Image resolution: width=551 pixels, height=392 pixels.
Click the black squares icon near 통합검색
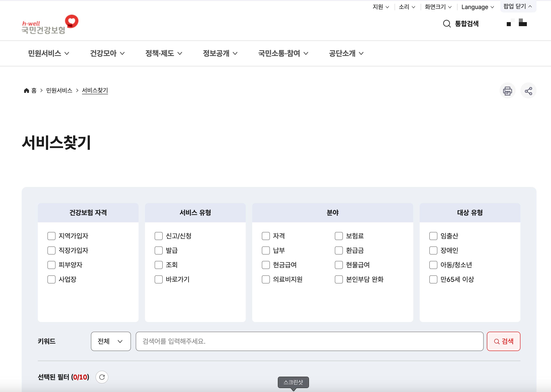(x=517, y=23)
